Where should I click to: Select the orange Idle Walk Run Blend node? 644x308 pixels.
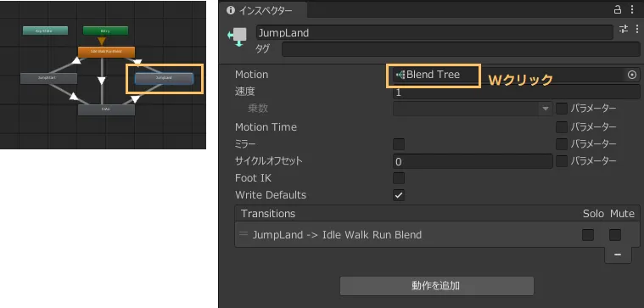[x=106, y=52]
